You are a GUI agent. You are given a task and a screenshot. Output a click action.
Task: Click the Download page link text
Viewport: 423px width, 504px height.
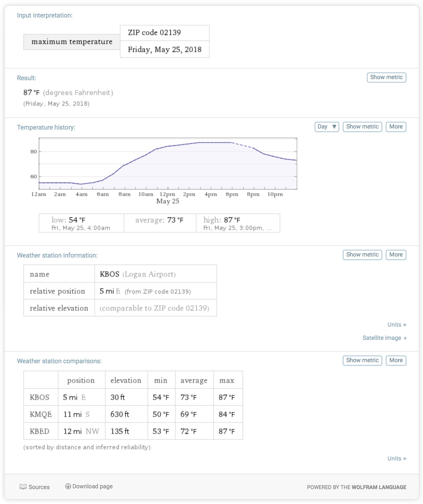(x=92, y=486)
